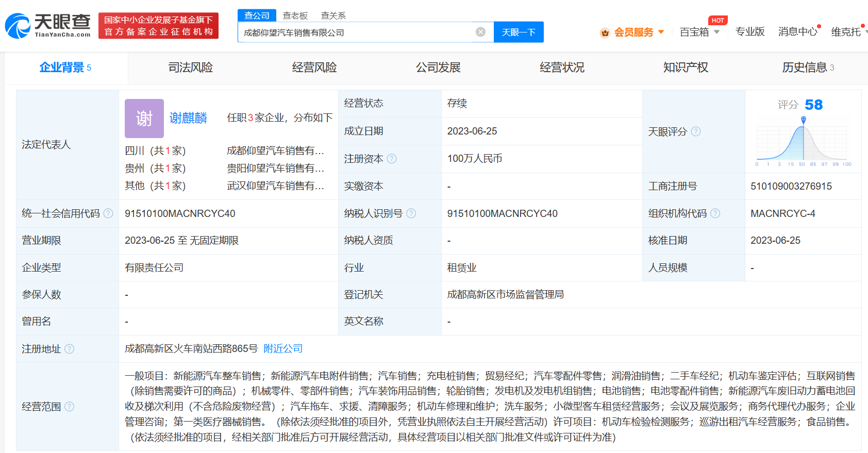Select the credit code 91510100MACNRCYC40 under 统一社会信用代码
Image resolution: width=868 pixels, height=453 pixels.
coord(180,213)
